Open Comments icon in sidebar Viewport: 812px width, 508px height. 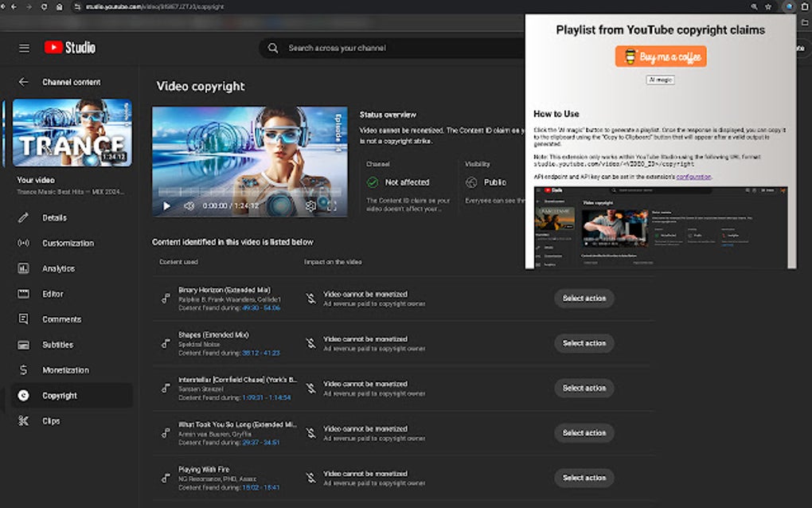23,319
